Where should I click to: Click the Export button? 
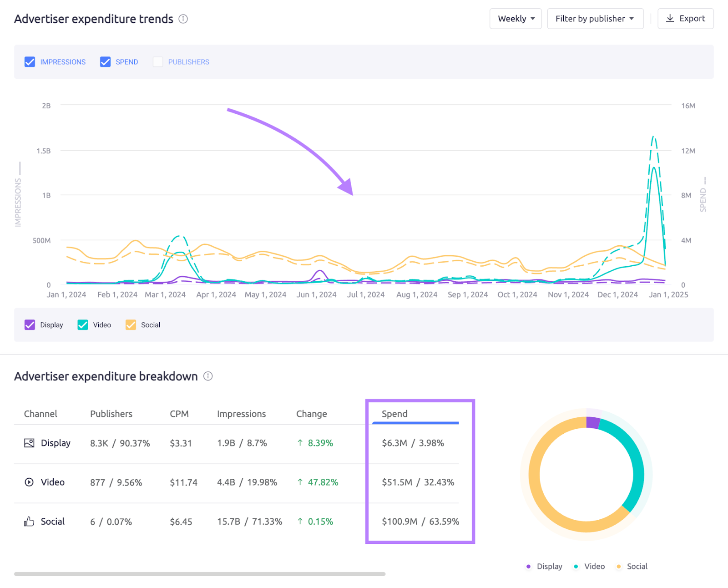point(685,18)
